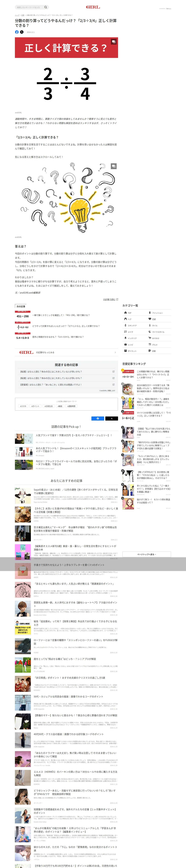Open 編集部オススメ新刊3選 article

click(x=66, y=552)
